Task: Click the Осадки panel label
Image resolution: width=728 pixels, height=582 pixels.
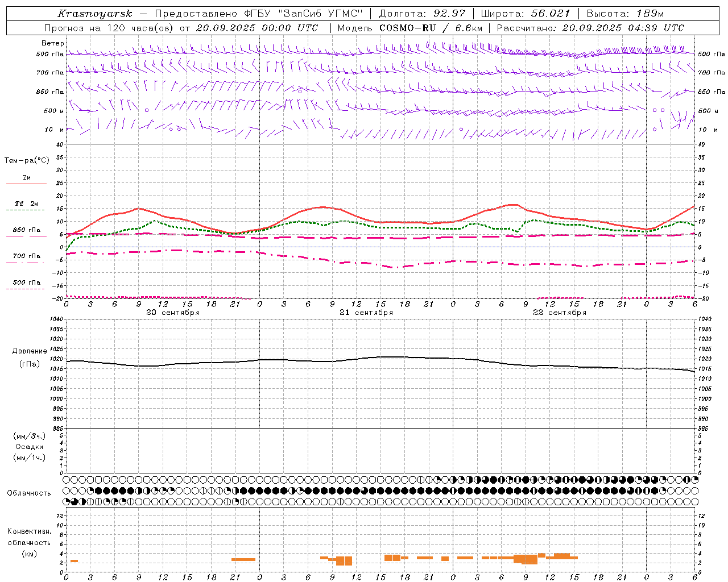Action: pos(30,447)
